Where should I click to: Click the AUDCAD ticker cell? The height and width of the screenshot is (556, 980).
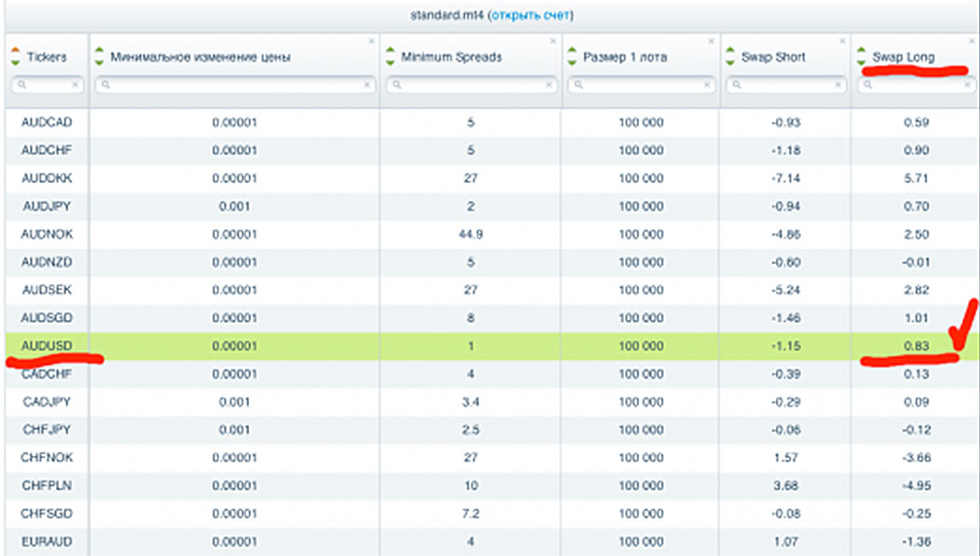(46, 122)
